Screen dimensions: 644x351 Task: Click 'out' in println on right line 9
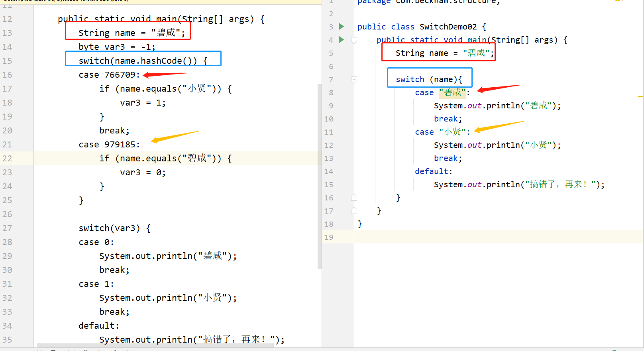pos(474,106)
